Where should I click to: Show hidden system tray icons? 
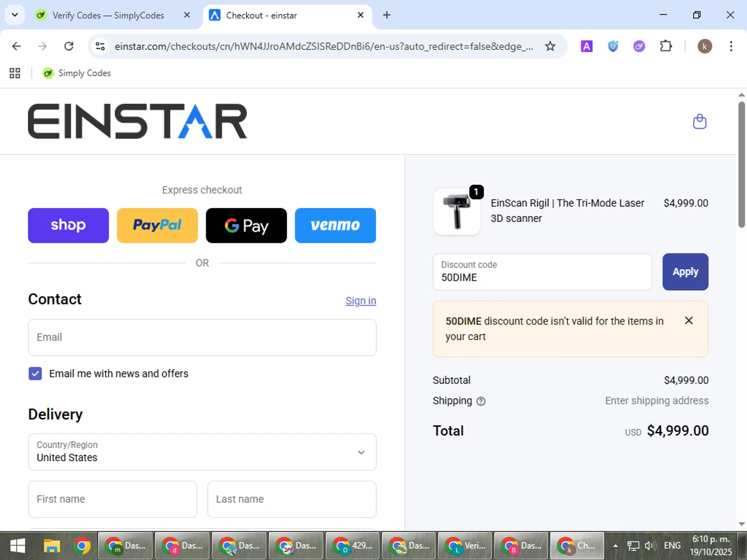(x=616, y=546)
